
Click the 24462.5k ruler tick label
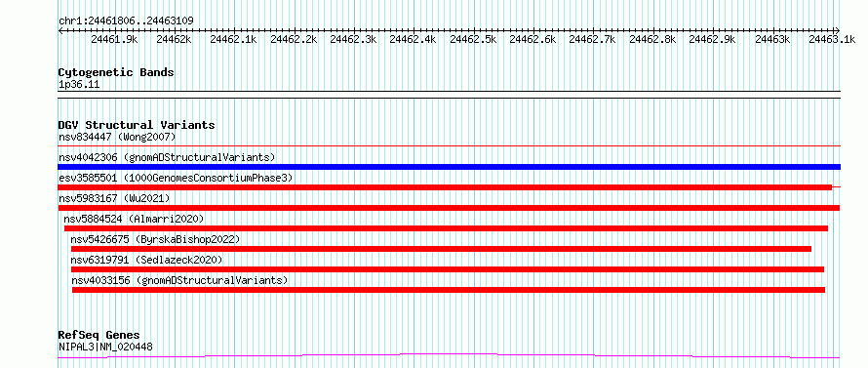coord(473,39)
